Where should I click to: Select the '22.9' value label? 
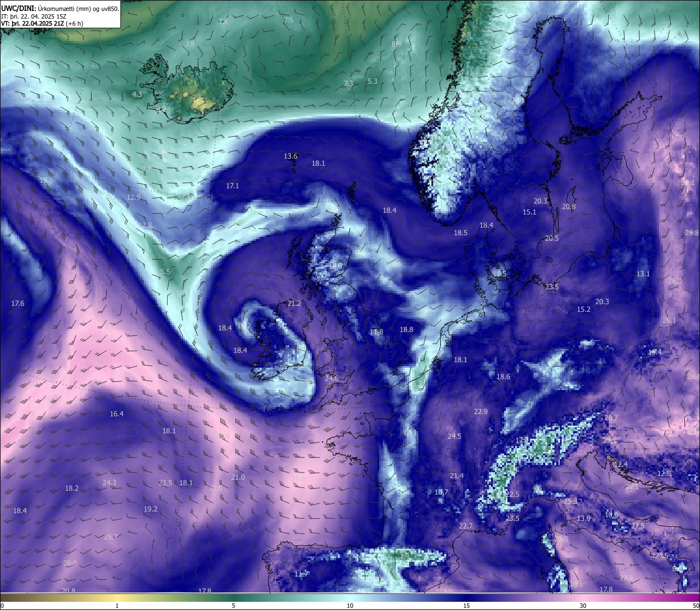pyautogui.click(x=481, y=412)
